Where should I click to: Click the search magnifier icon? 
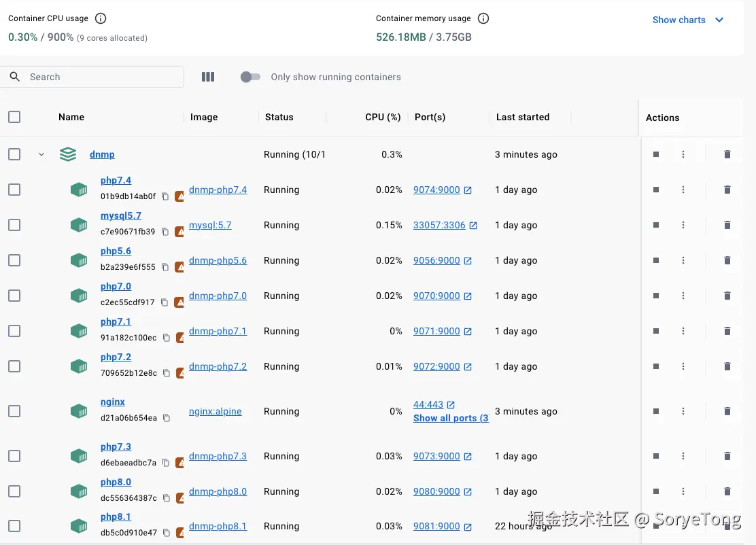tap(15, 77)
